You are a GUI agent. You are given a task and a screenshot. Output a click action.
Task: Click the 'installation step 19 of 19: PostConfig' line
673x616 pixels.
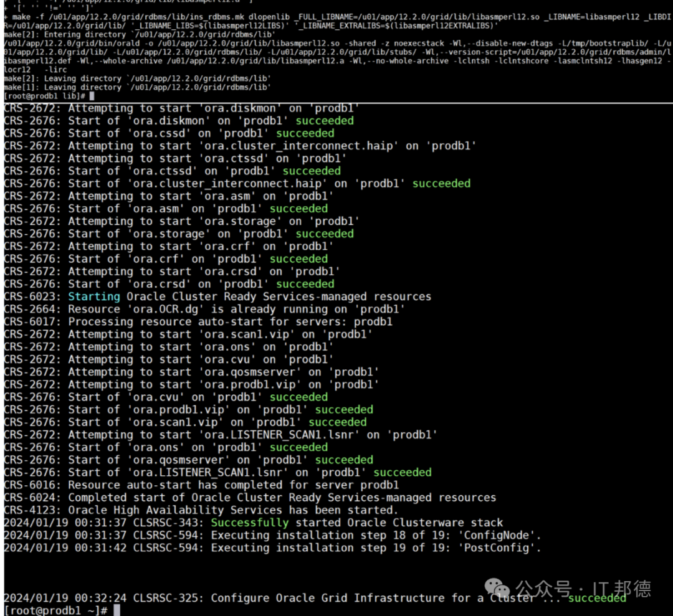pyautogui.click(x=272, y=547)
